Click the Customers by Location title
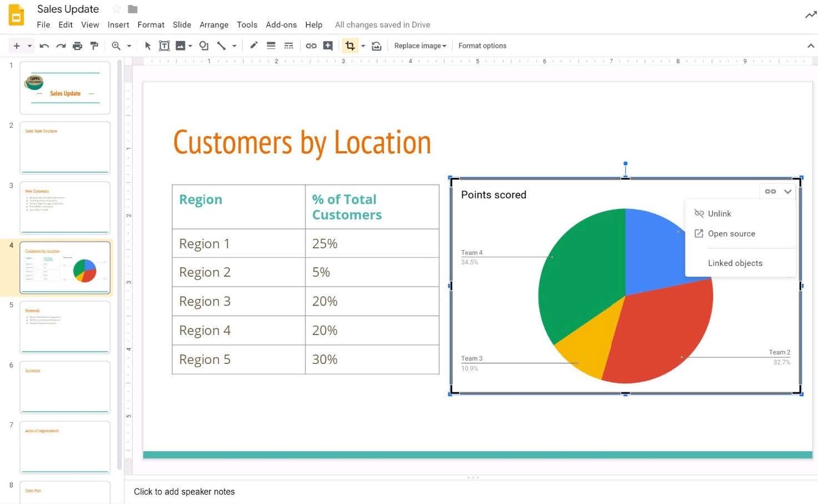 (x=302, y=142)
